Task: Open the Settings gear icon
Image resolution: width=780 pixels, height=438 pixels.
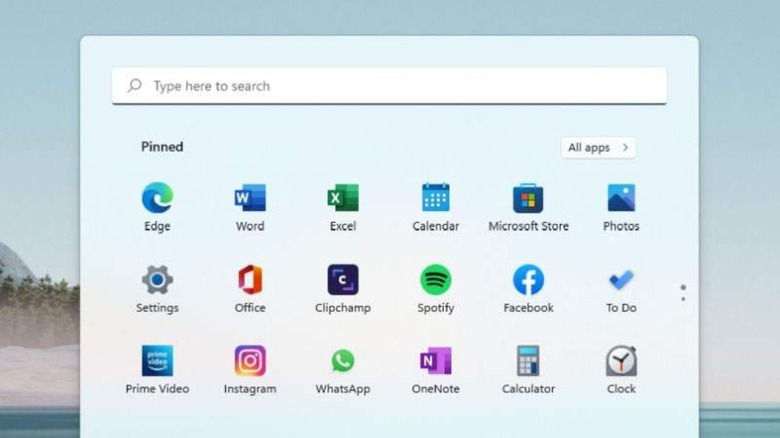Action: click(x=157, y=280)
